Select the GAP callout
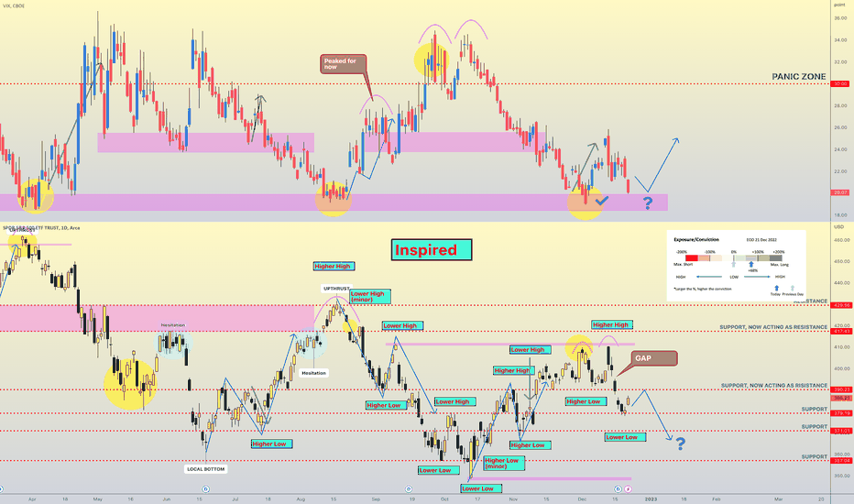The width and height of the screenshot is (854, 504). tap(654, 358)
